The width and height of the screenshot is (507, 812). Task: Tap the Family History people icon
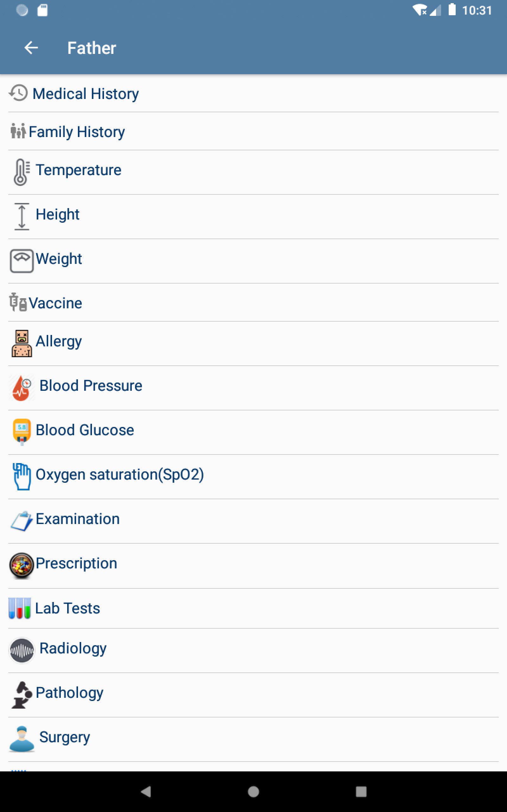[x=18, y=131]
